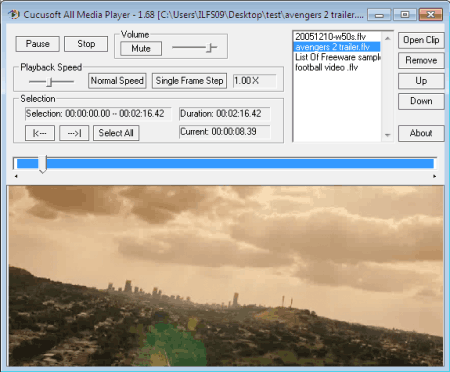This screenshot has width=450, height=372.
Task: Click the Current 00:00:08.39 field
Action: click(225, 132)
